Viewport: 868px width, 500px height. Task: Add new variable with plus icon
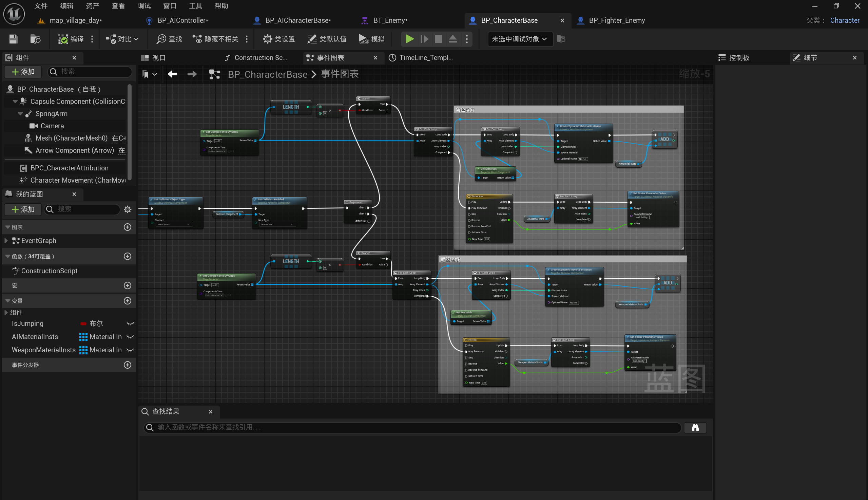[x=127, y=300]
